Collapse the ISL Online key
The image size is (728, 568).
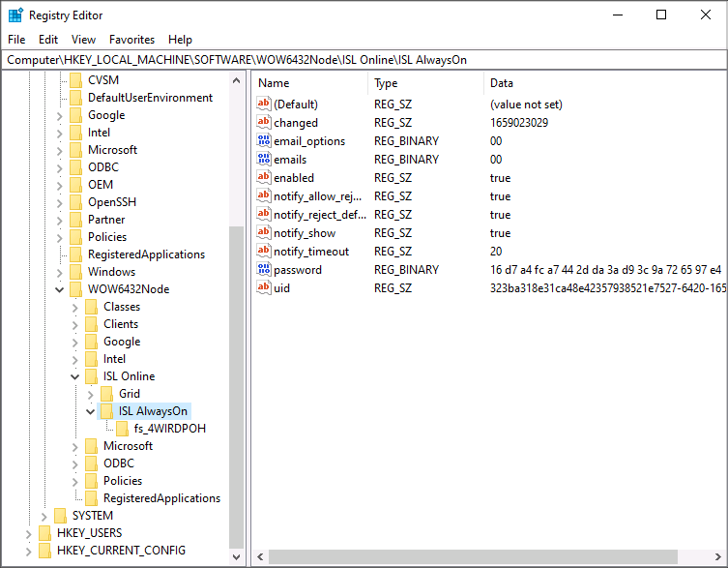(74, 376)
